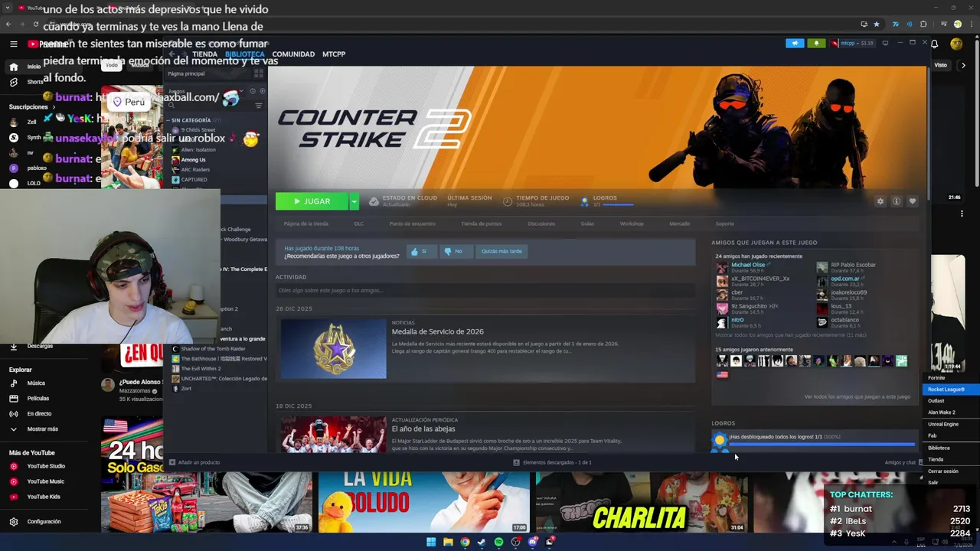Viewport: 980px width, 551px height.
Task: Click the YouTube Inicio home icon
Action: [x=13, y=67]
